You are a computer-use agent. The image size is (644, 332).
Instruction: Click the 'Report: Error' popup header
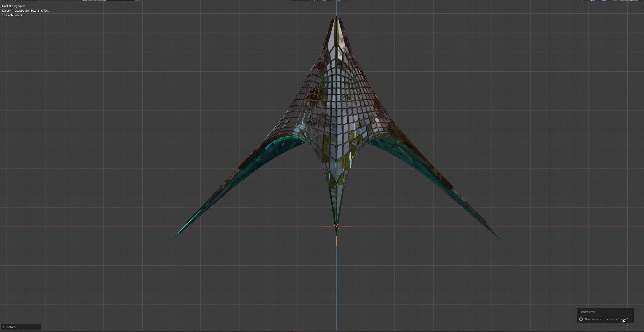point(587,312)
